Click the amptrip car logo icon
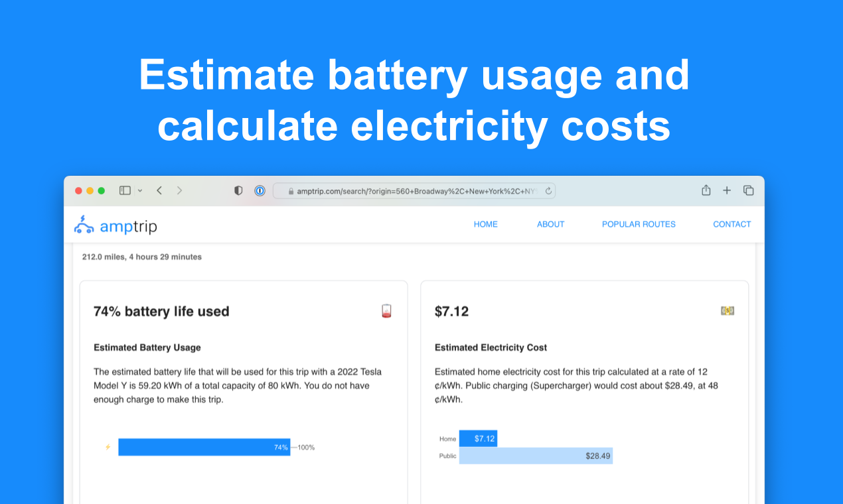 click(84, 225)
